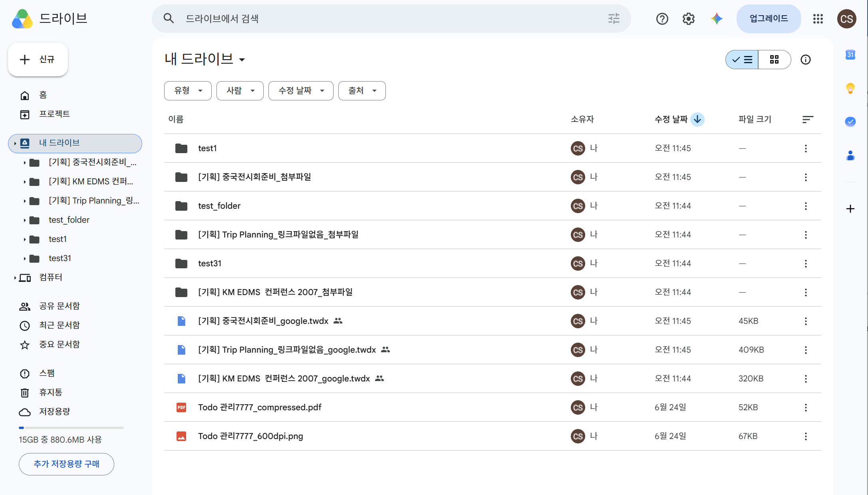Open advanced search filter options icon
Image resolution: width=868 pixels, height=495 pixels.
[614, 18]
